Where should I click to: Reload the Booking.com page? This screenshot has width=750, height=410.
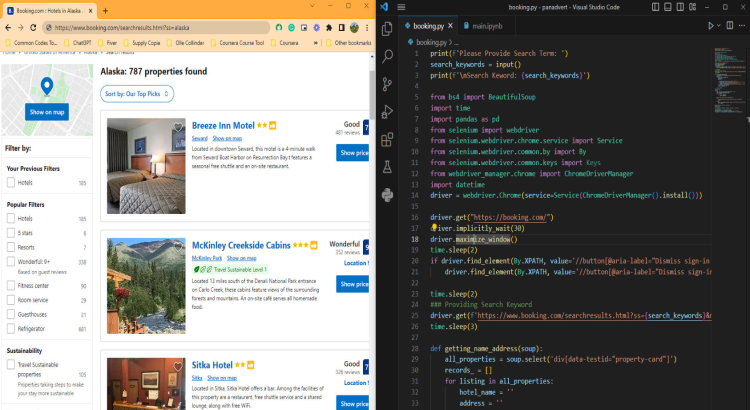pos(33,28)
